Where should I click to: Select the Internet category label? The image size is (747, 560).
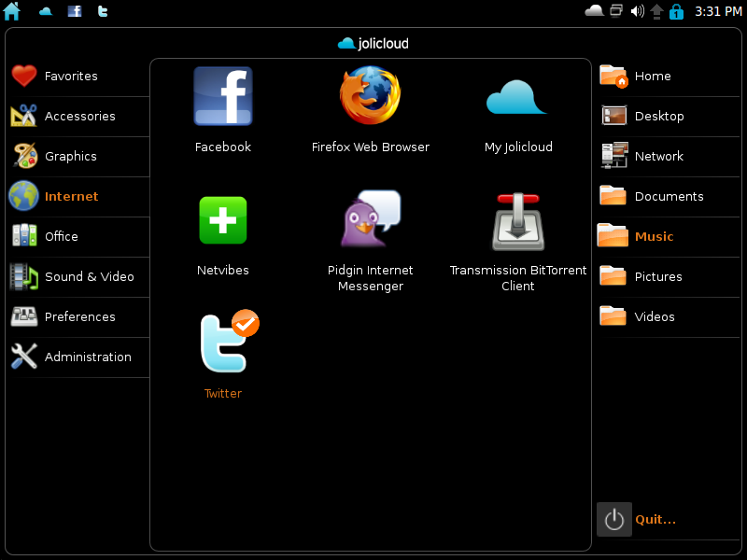click(x=72, y=196)
